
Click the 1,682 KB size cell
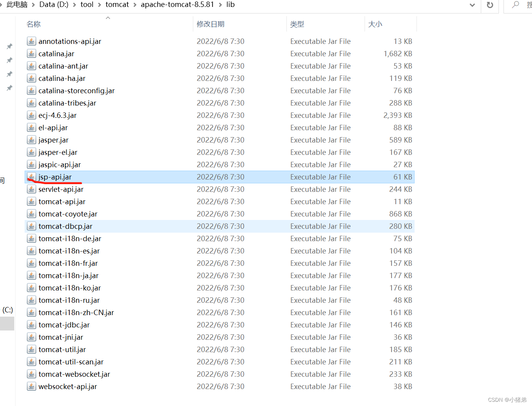pos(398,54)
